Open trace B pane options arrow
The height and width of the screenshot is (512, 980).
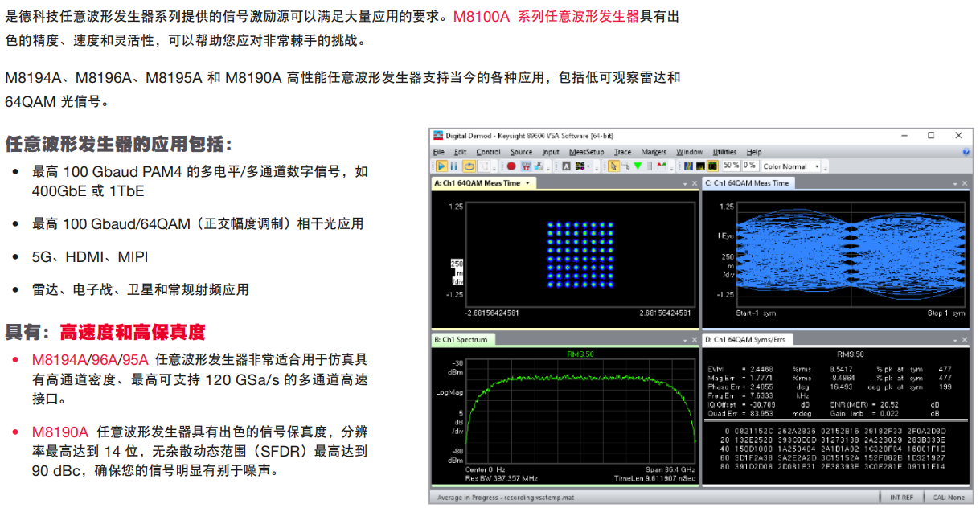tap(684, 339)
